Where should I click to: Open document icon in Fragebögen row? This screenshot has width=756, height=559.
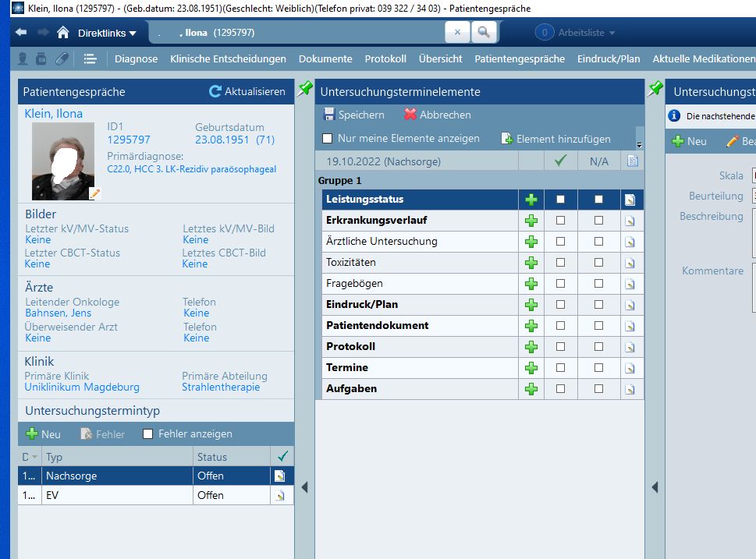pos(630,284)
